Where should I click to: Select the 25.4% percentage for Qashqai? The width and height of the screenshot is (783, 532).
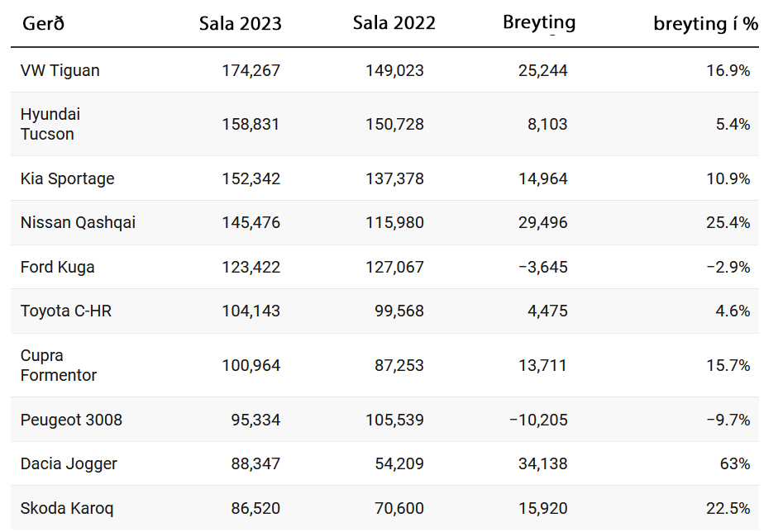(x=728, y=223)
